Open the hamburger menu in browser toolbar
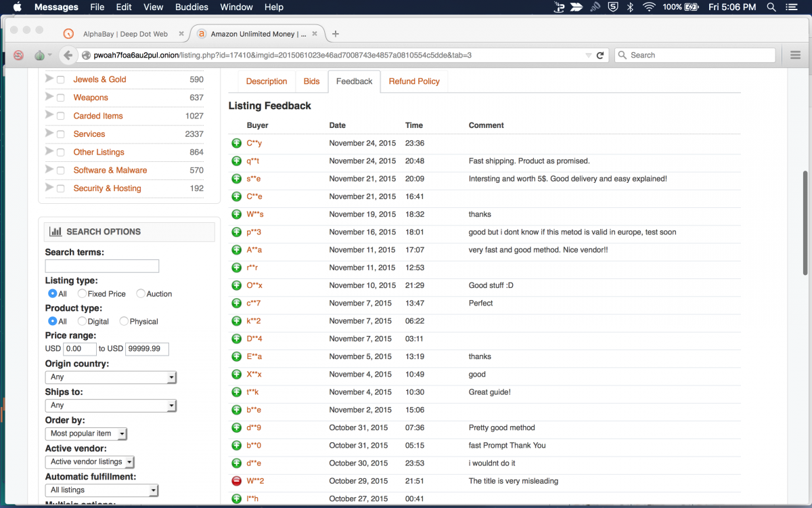 [x=796, y=56]
